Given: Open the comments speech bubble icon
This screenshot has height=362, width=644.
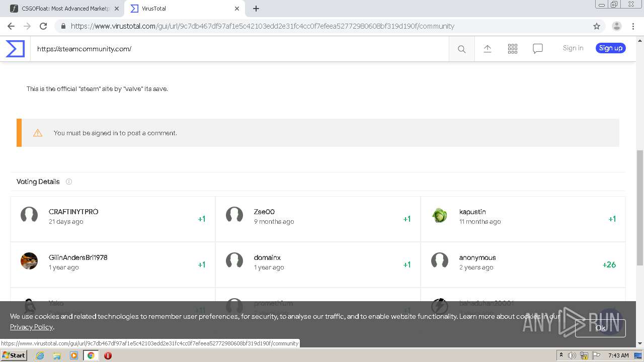Looking at the screenshot, I should point(538,48).
